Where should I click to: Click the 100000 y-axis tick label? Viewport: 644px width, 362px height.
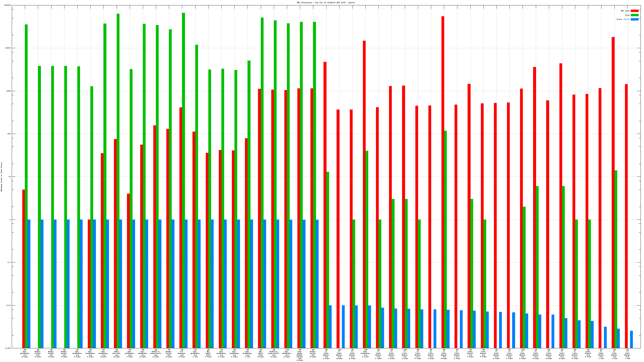pyautogui.click(x=7, y=5)
